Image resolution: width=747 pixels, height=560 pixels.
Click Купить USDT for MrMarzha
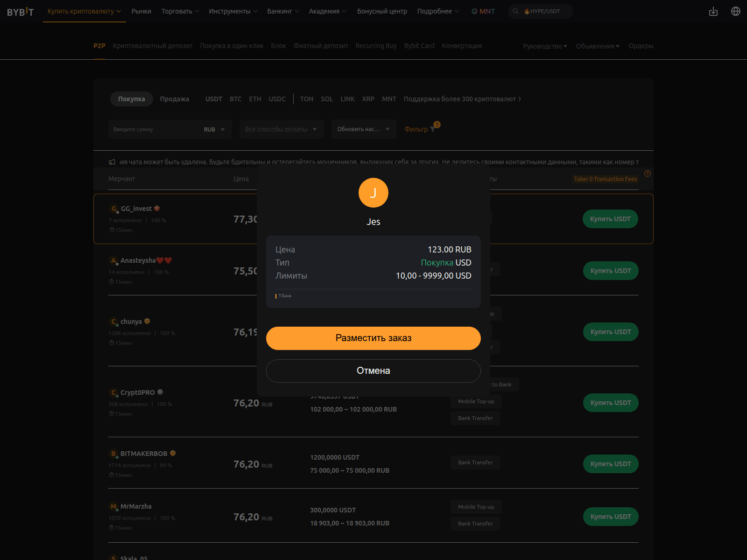click(x=611, y=517)
